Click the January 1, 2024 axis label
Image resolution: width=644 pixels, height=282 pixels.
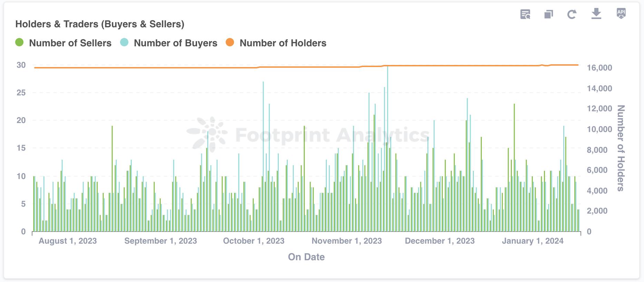[533, 241]
